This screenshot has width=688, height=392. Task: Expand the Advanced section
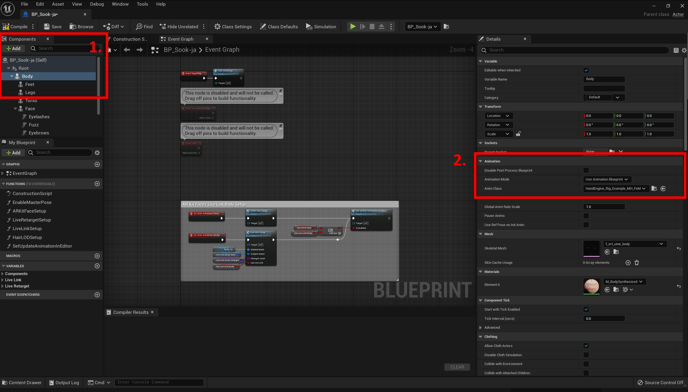click(481, 327)
